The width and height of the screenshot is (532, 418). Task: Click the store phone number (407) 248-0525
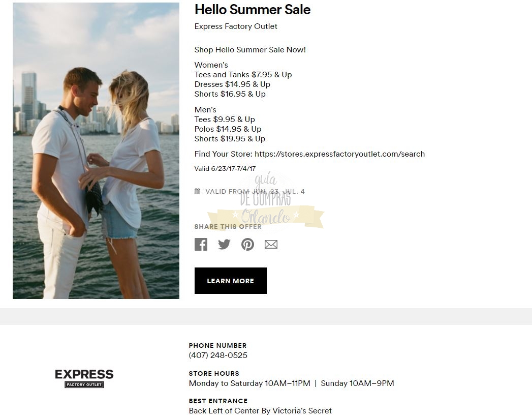(x=218, y=355)
